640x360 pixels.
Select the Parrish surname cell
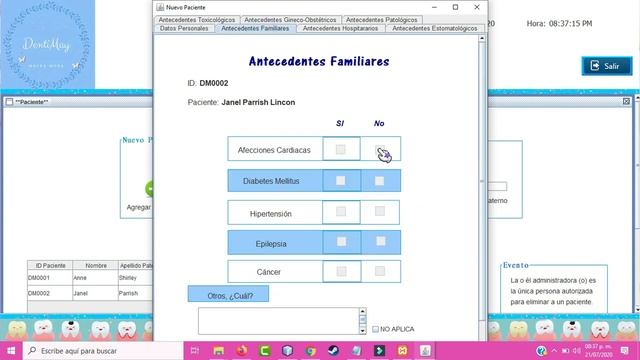click(x=136, y=293)
